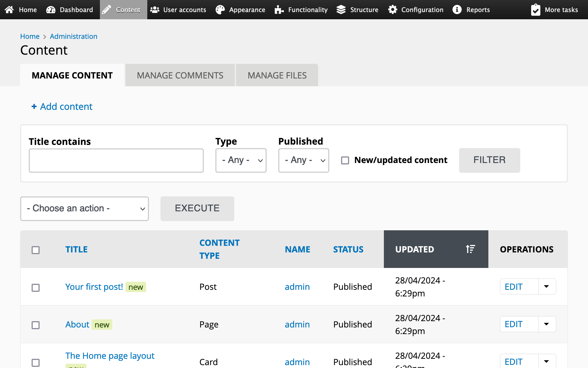The height and width of the screenshot is (368, 588).
Task: Open More tasks clipboard icon
Action: tap(535, 10)
